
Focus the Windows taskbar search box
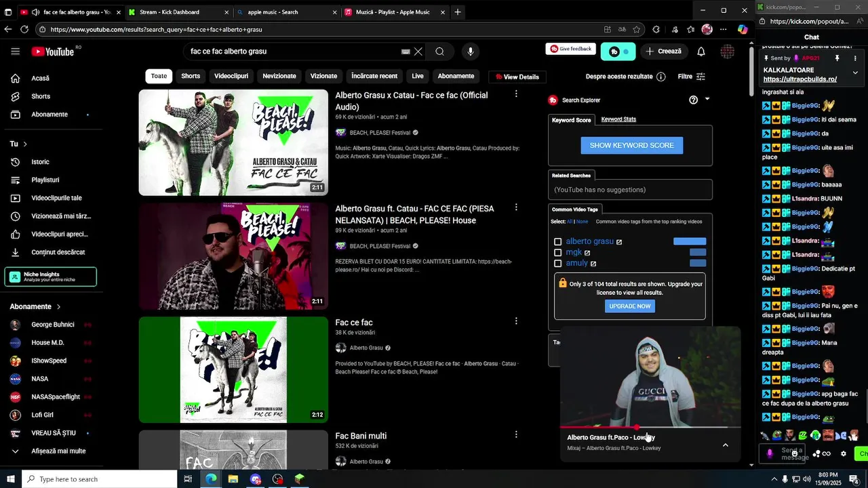click(x=100, y=479)
